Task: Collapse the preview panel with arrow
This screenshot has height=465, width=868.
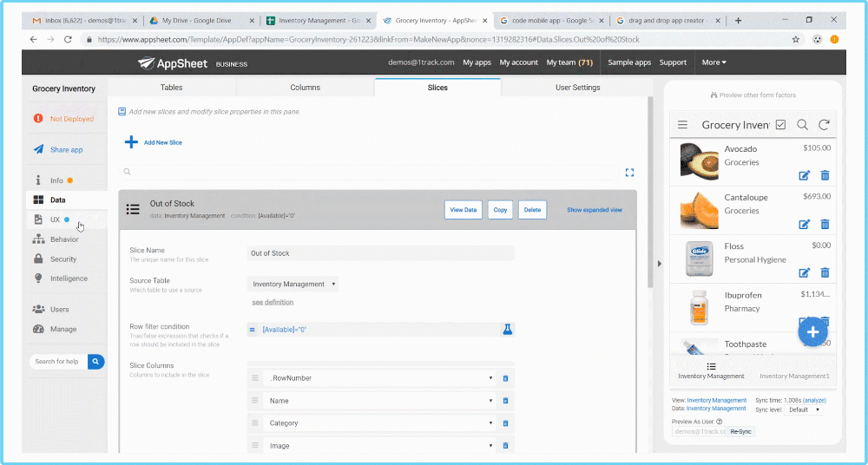Action: (659, 264)
